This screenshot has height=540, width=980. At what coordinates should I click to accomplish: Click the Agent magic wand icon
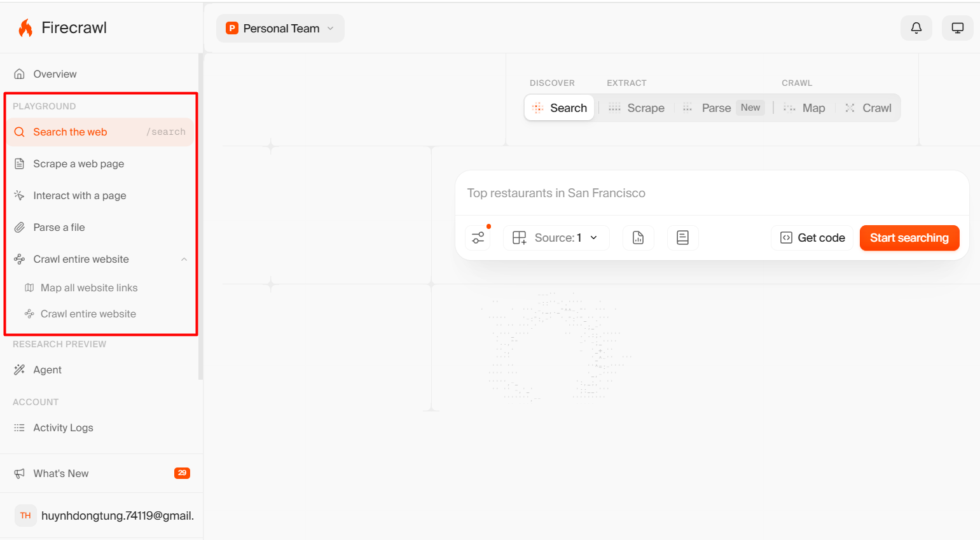tap(20, 370)
